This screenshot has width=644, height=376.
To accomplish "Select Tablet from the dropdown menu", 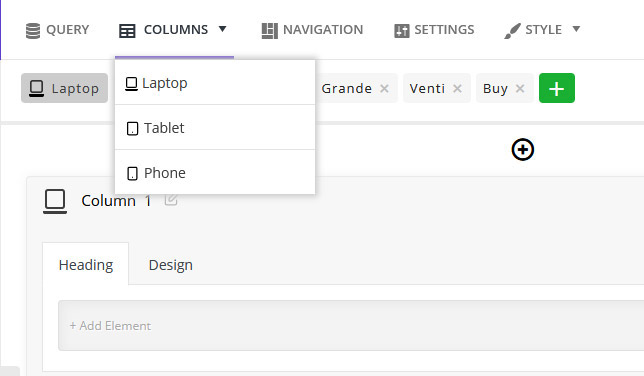I will [215, 127].
